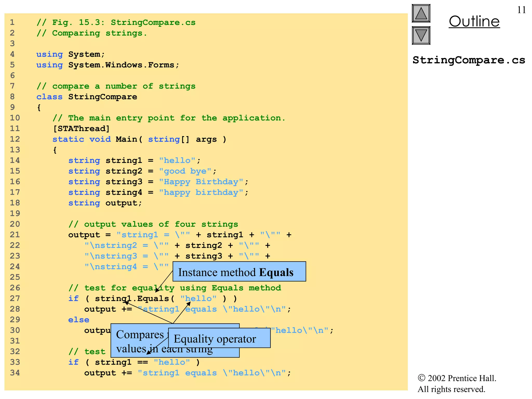Click the 'static void Main' method signature
Screen dimensions: 532x399
(139, 139)
